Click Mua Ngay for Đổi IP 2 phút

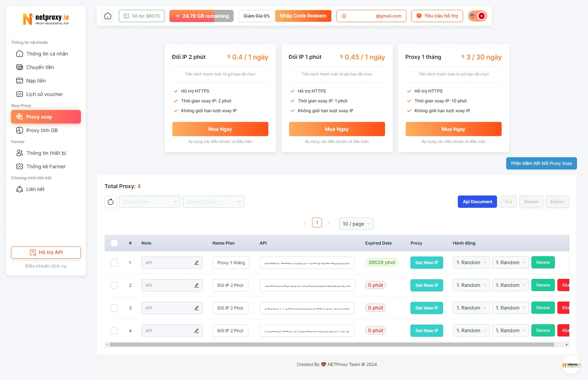tap(220, 129)
